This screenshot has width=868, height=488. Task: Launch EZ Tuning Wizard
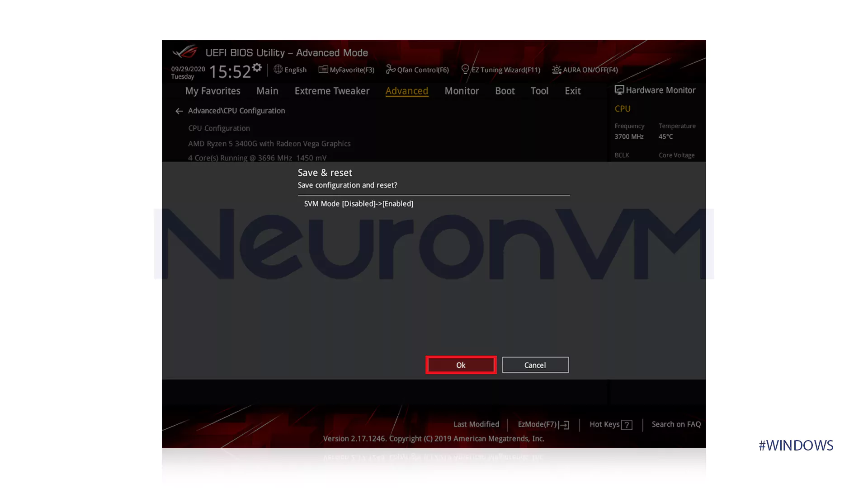tap(501, 70)
